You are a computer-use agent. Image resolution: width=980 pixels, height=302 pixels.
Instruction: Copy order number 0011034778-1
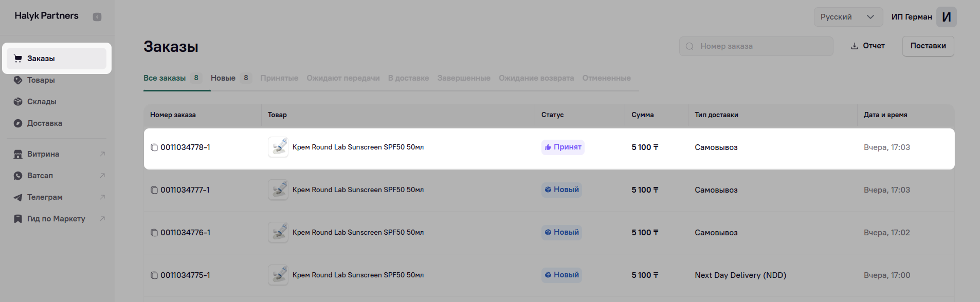tap(154, 147)
